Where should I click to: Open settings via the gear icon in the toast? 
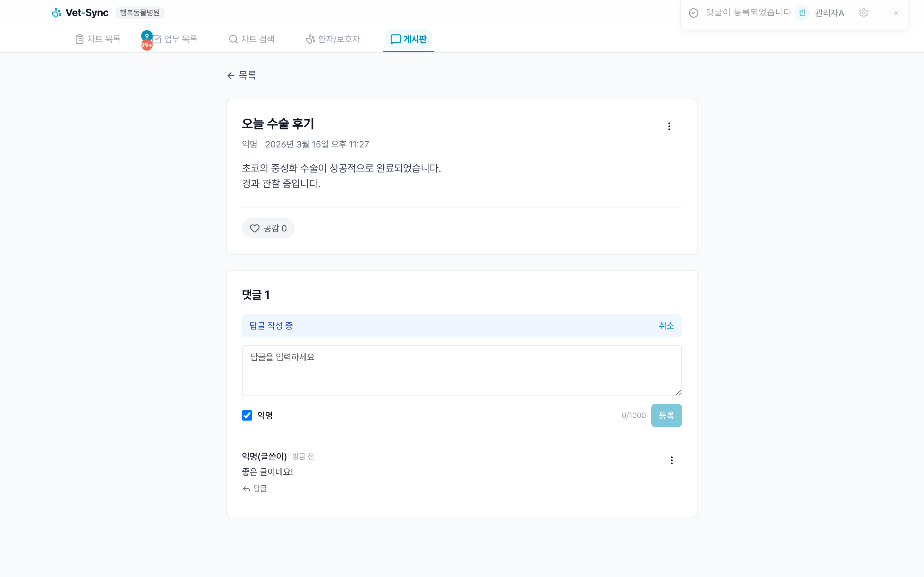864,13
